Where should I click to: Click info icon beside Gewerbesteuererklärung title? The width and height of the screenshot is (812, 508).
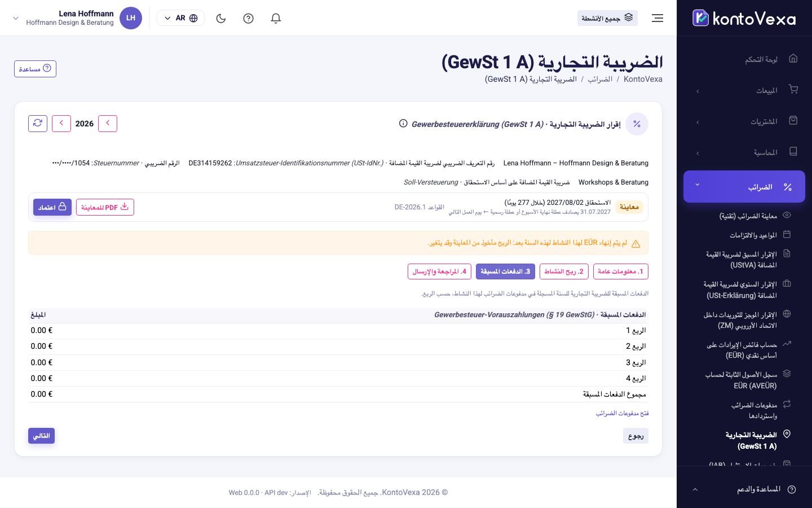click(x=403, y=124)
